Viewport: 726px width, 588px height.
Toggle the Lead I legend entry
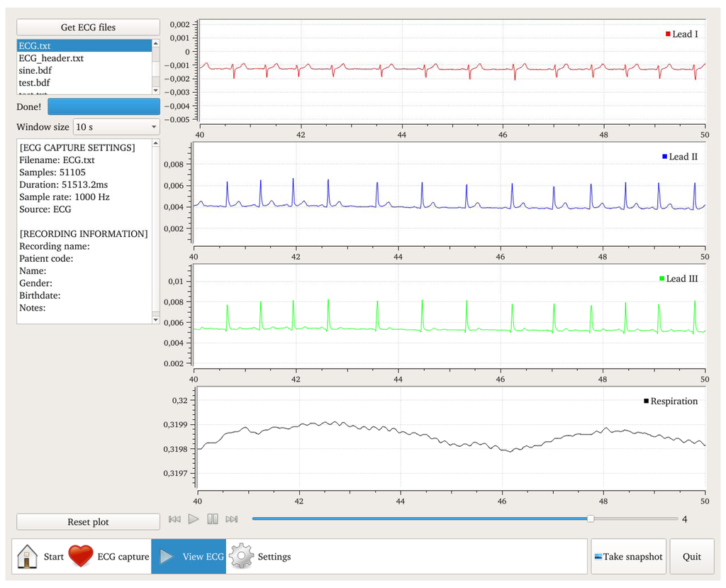tap(681, 34)
